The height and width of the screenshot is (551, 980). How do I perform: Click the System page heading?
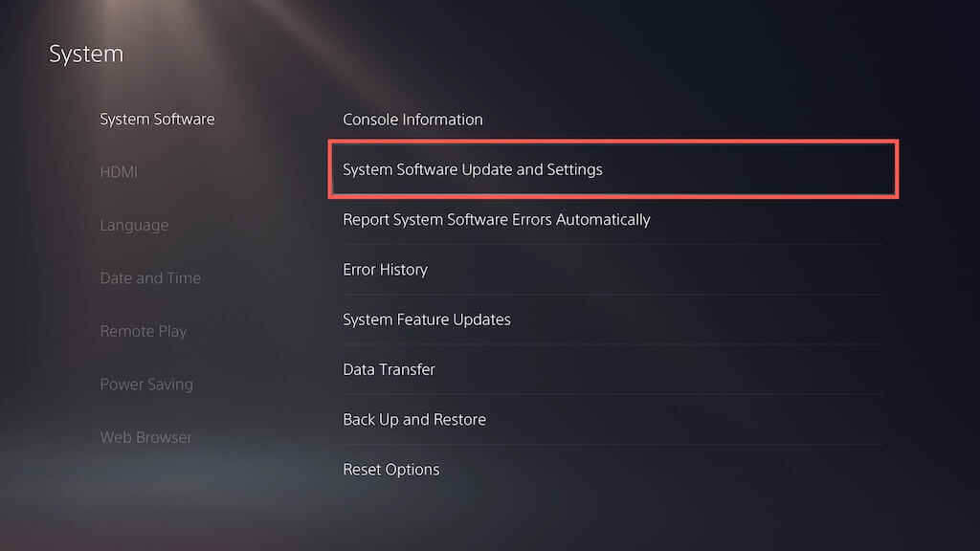point(86,54)
